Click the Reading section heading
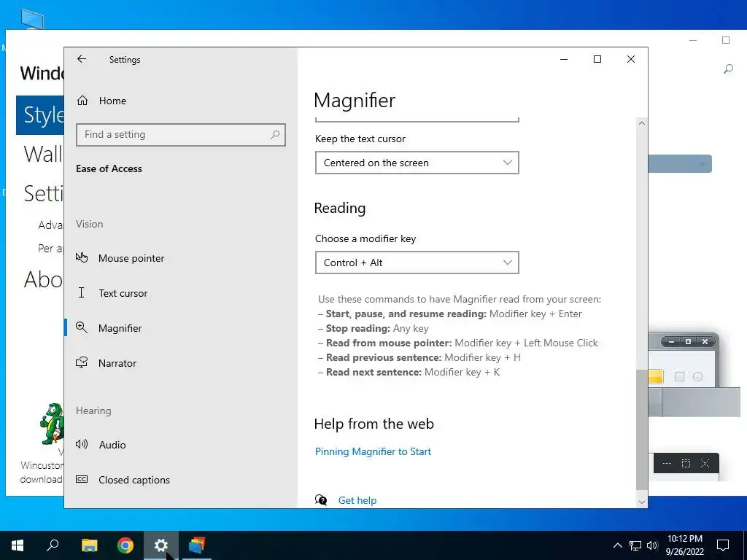 pos(340,208)
